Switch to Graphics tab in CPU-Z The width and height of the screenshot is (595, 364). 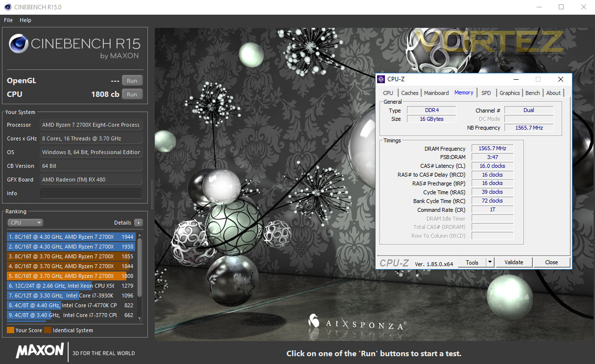pos(509,93)
